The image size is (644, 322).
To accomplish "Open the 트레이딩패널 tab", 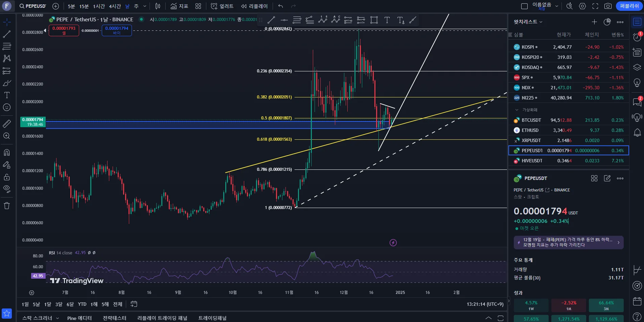I will coord(212,318).
